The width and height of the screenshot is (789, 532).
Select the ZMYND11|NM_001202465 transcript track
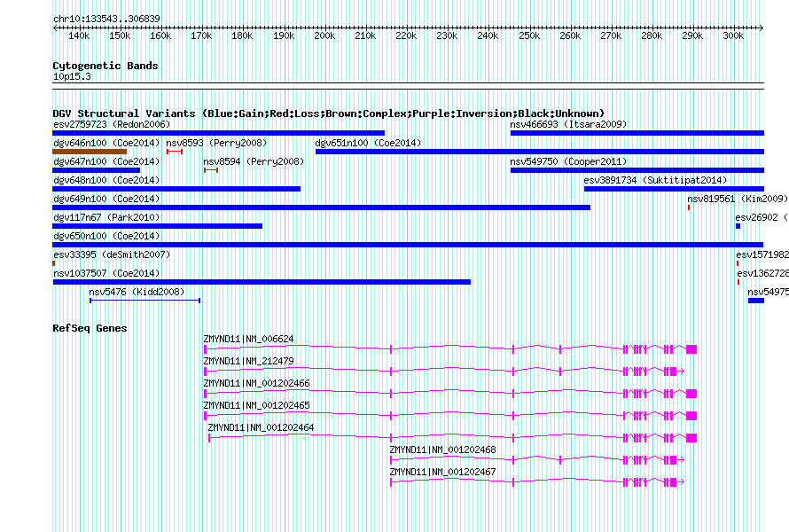coord(450,416)
